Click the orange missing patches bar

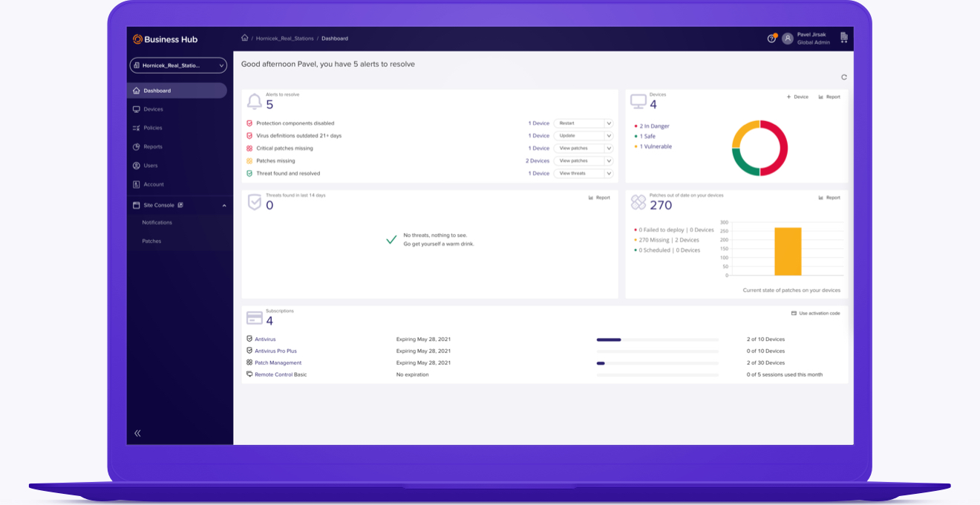788,251
